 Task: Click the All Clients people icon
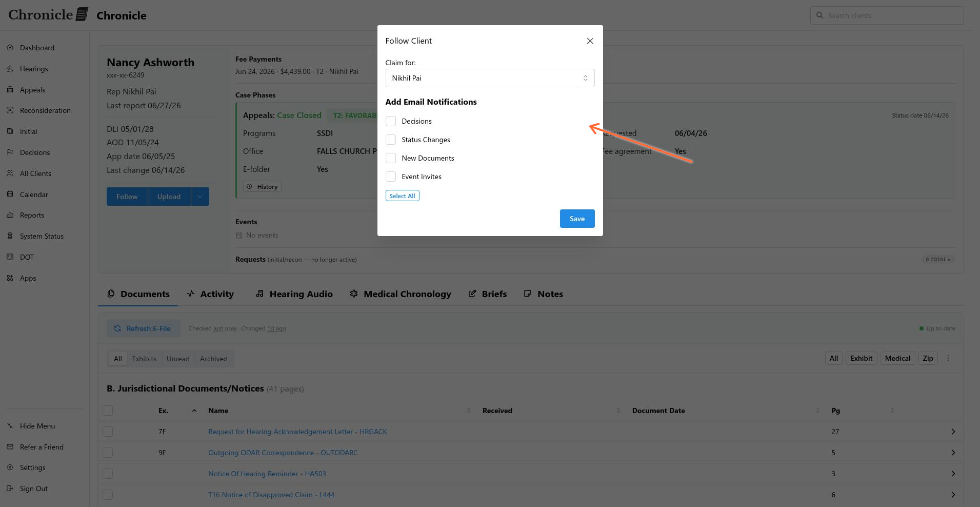[x=10, y=173]
